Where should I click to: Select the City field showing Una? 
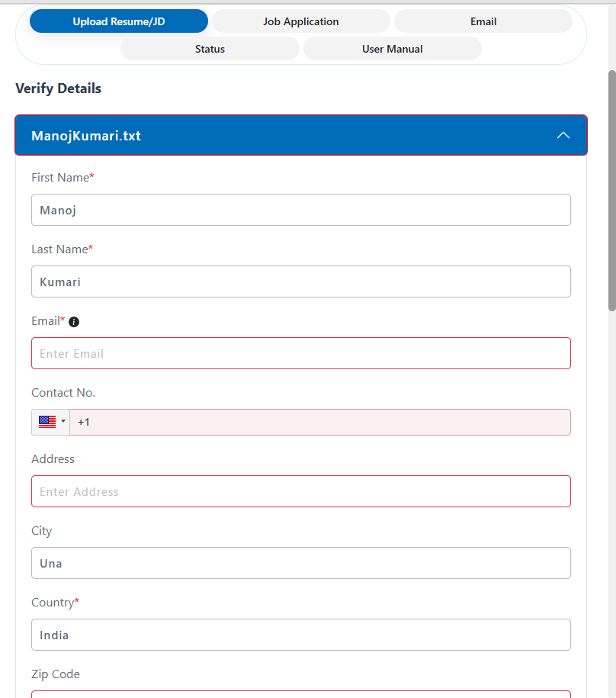tap(301, 563)
